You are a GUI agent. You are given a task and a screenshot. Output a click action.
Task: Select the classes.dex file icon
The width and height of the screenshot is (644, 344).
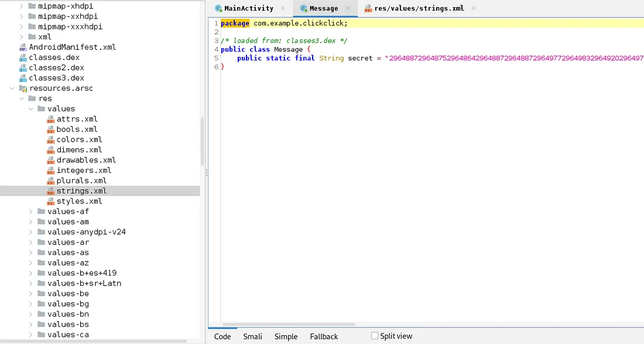point(23,57)
